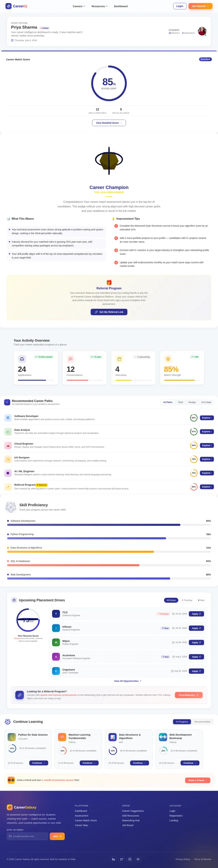
Task: Click the Data Structures & Algorithms course icon
Action: pos(112,737)
